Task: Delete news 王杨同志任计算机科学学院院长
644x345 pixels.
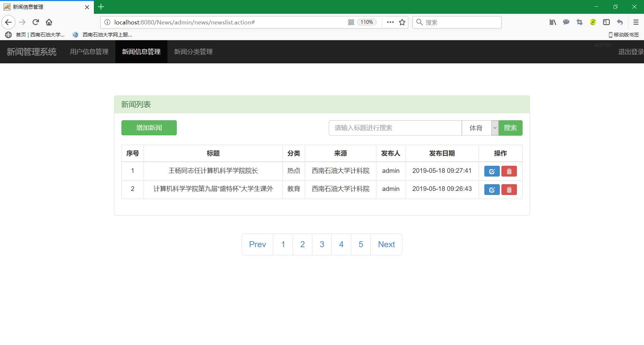Action: [509, 171]
